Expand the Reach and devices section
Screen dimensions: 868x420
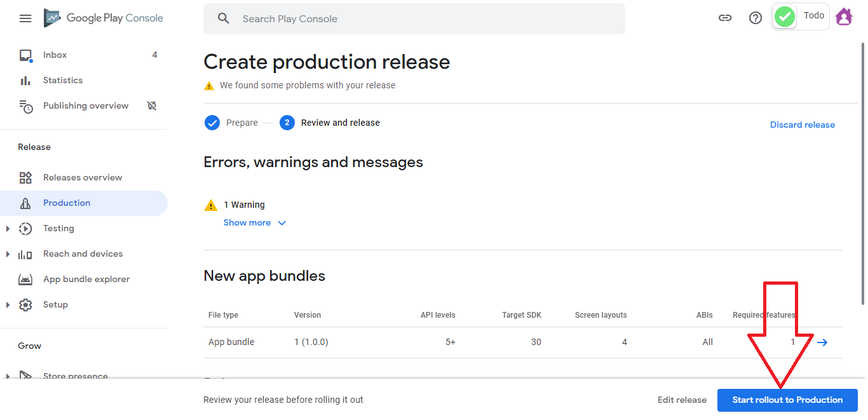click(x=8, y=254)
